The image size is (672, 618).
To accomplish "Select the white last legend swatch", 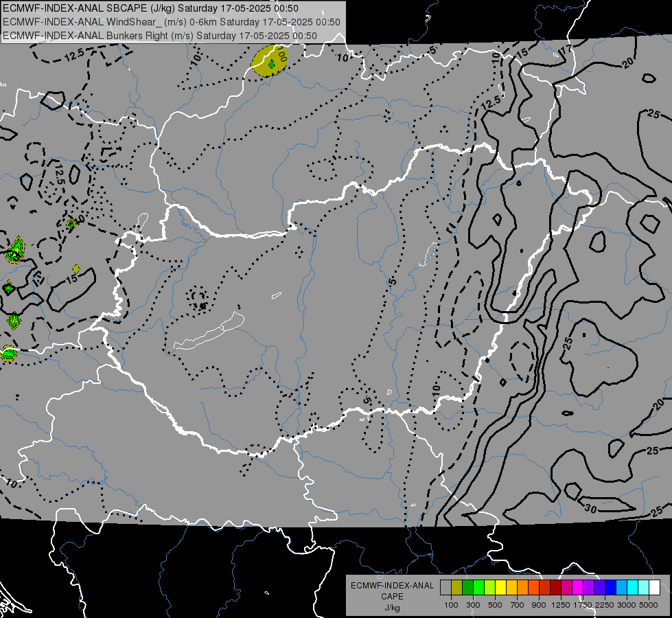I will (654, 587).
